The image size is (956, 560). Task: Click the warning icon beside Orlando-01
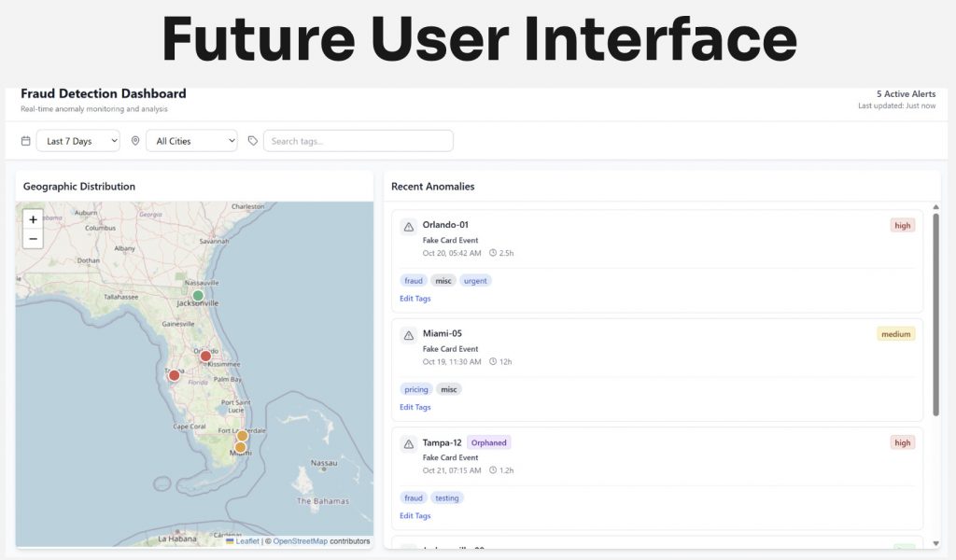(408, 227)
